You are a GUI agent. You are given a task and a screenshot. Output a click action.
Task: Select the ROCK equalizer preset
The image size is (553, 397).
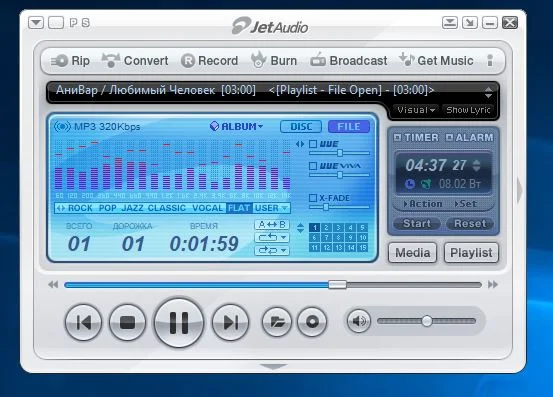point(80,208)
